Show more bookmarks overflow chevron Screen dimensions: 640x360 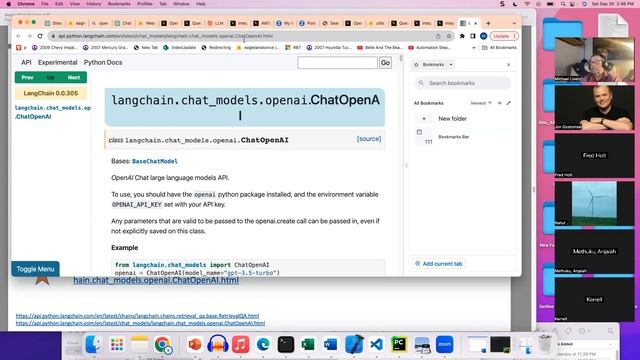473,47
